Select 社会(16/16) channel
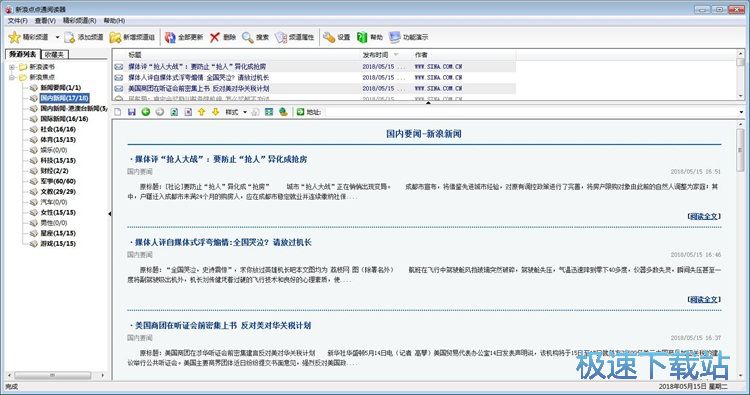750x395 pixels. click(x=58, y=129)
